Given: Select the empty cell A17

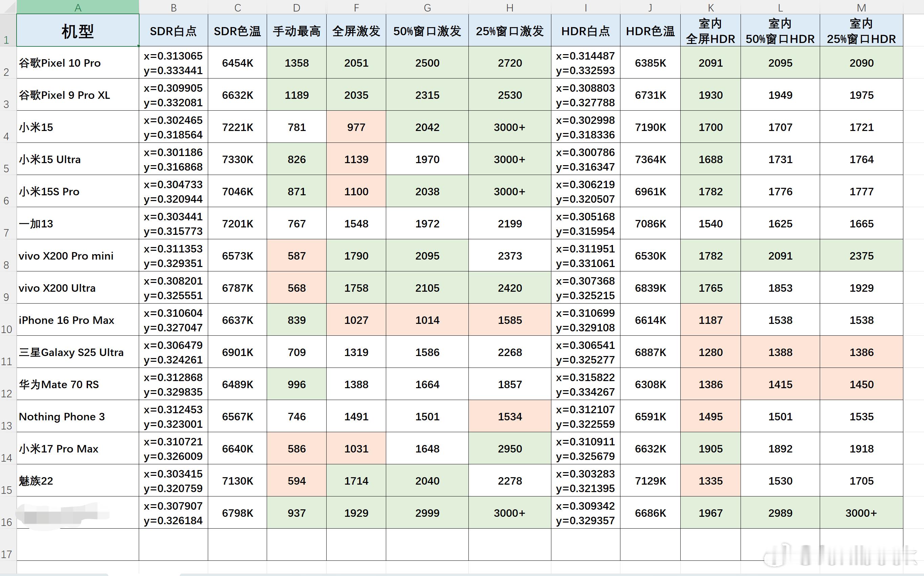Looking at the screenshot, I should tap(78, 545).
